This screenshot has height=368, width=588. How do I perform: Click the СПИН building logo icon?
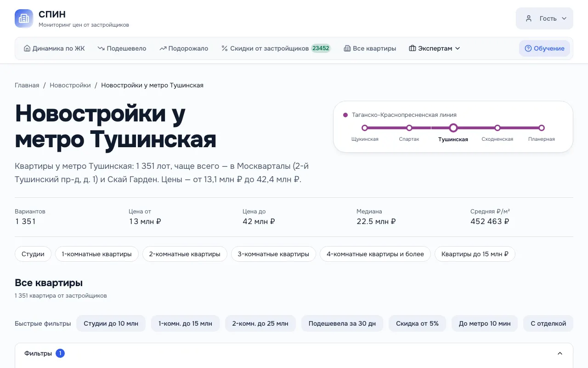tap(24, 18)
